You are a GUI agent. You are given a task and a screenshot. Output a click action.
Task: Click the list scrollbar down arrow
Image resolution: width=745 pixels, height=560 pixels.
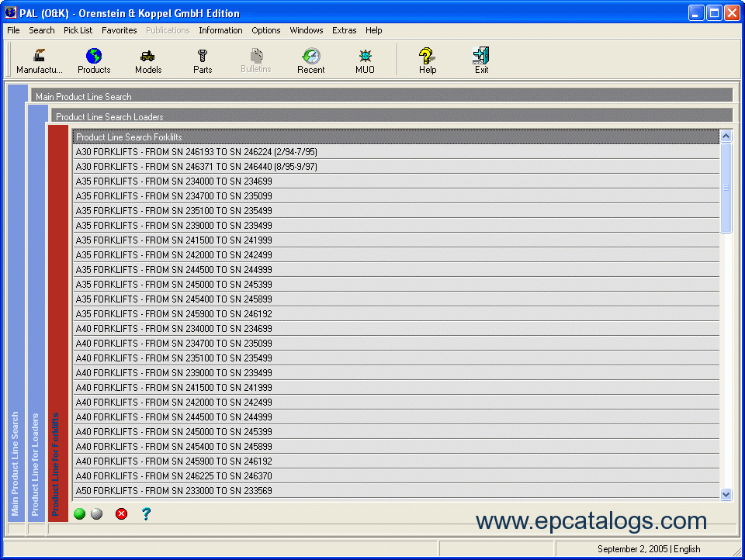coord(726,494)
